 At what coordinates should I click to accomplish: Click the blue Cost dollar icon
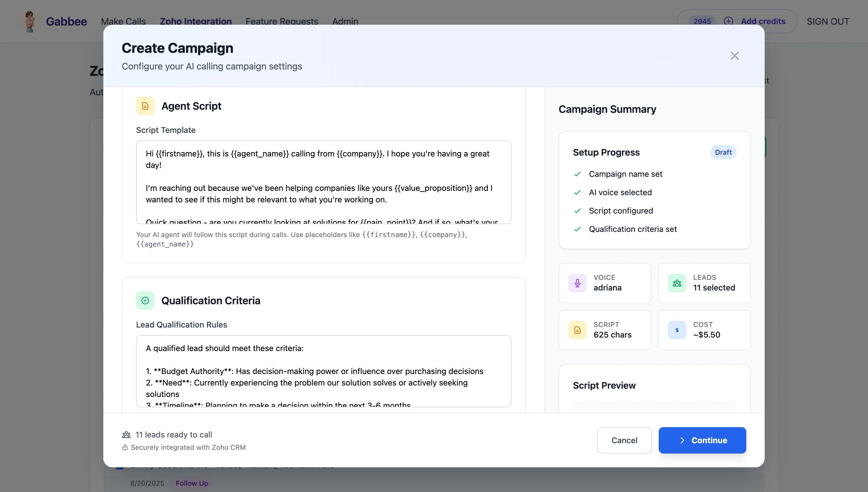point(677,330)
